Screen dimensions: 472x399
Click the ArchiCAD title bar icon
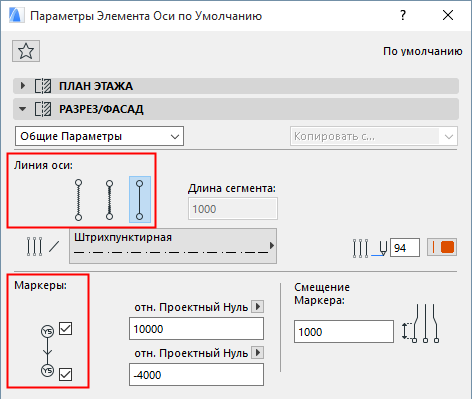[x=17, y=16]
